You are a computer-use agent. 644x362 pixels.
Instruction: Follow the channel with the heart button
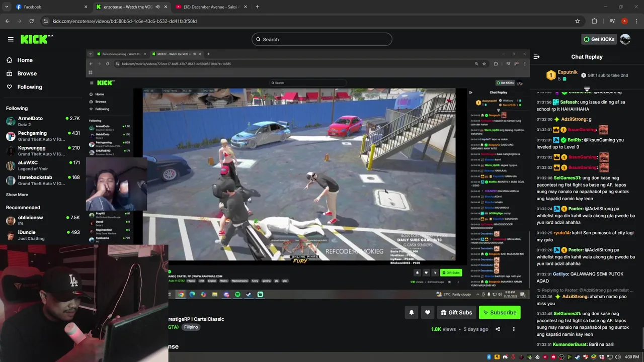click(x=427, y=312)
